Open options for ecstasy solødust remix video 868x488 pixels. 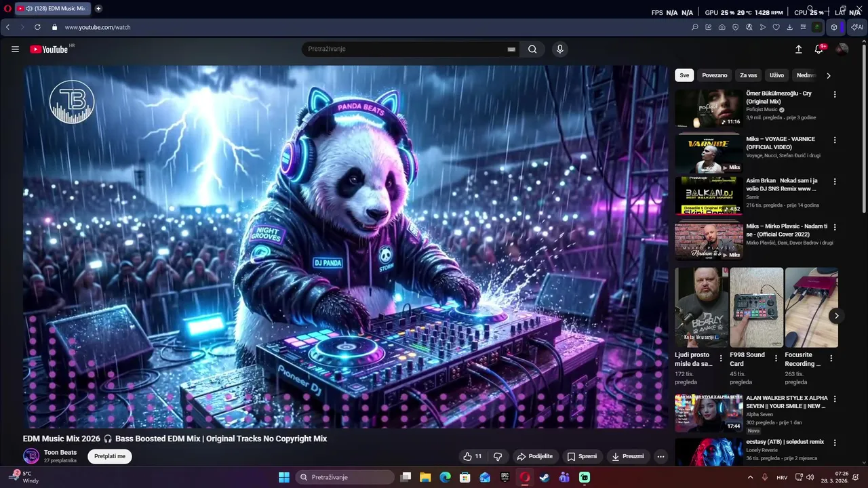(835, 443)
